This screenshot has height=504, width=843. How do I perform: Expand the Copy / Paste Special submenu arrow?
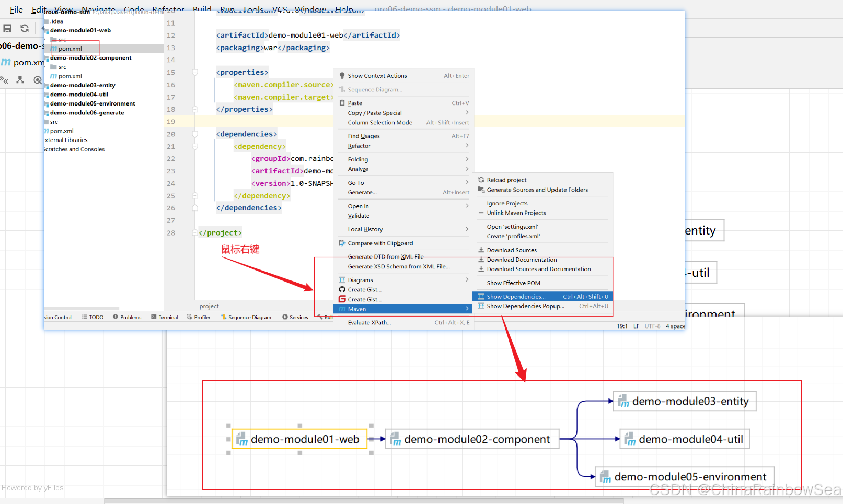pos(467,113)
